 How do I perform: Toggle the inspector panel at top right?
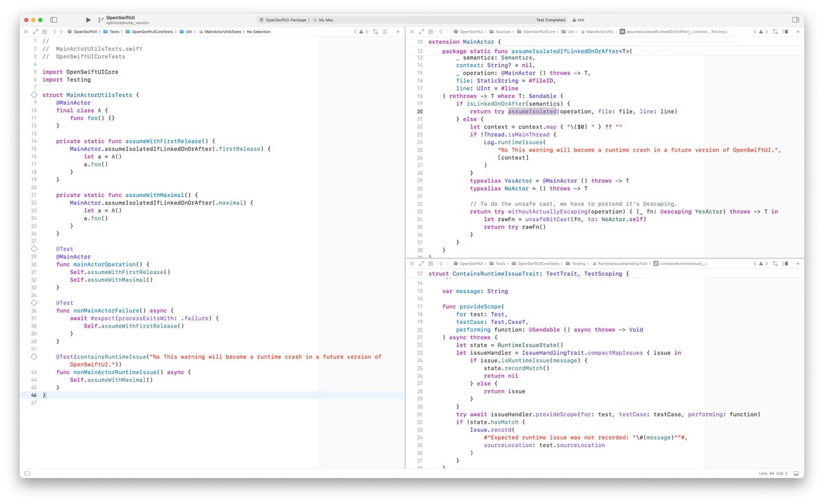click(794, 20)
